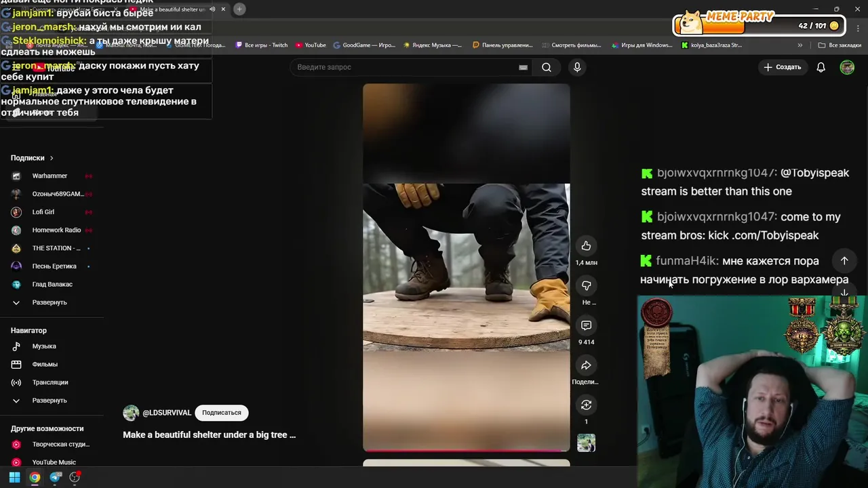Open the notifications bell
Viewport: 868px width, 488px height.
(x=821, y=67)
